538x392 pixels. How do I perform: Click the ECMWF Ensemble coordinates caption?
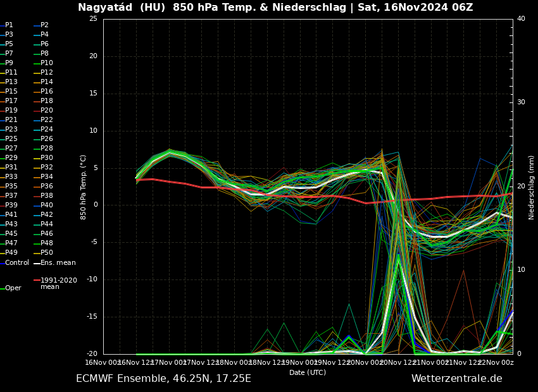coord(163,379)
